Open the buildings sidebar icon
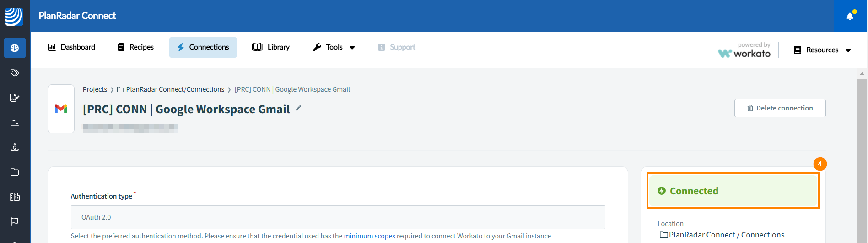Screen dimensions: 868x243 point(15,197)
